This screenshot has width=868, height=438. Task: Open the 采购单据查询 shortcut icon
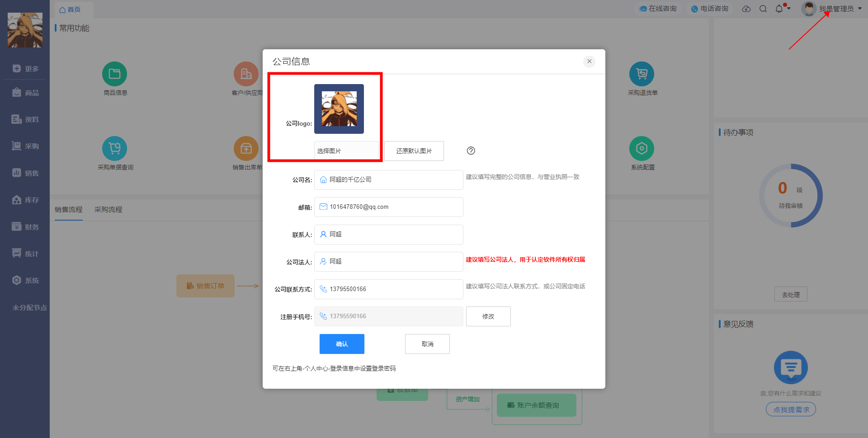[114, 149]
